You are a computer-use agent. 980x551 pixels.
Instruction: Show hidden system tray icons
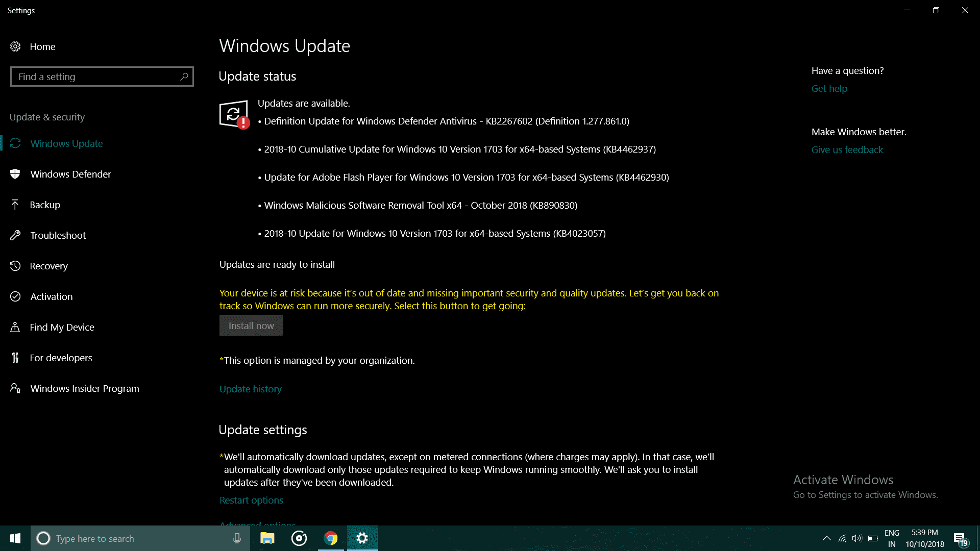coord(827,538)
